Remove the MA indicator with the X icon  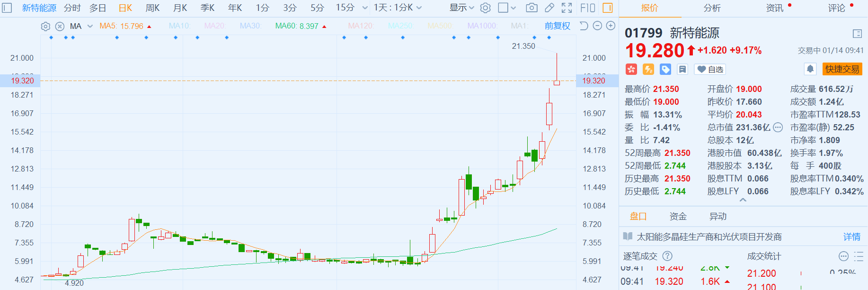[60, 27]
